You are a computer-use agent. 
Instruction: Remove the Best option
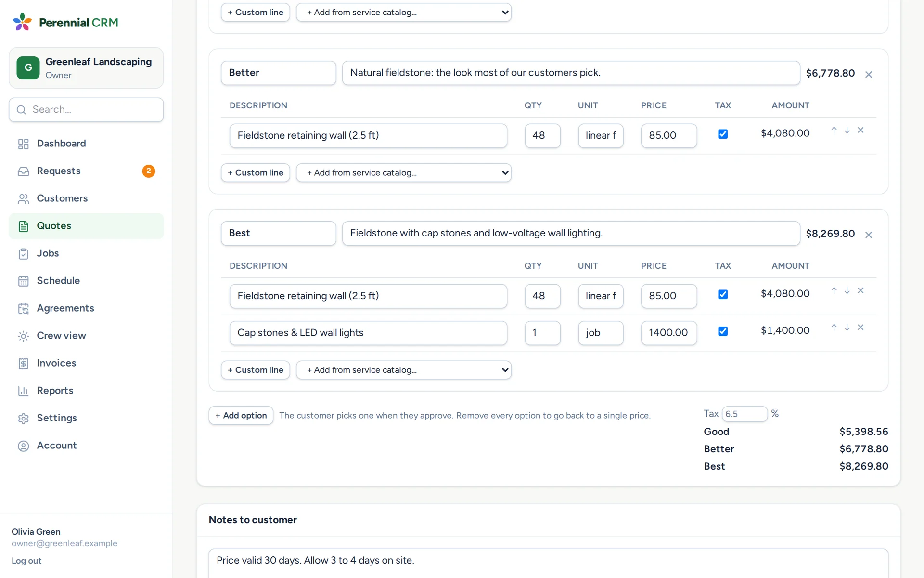[x=869, y=235]
